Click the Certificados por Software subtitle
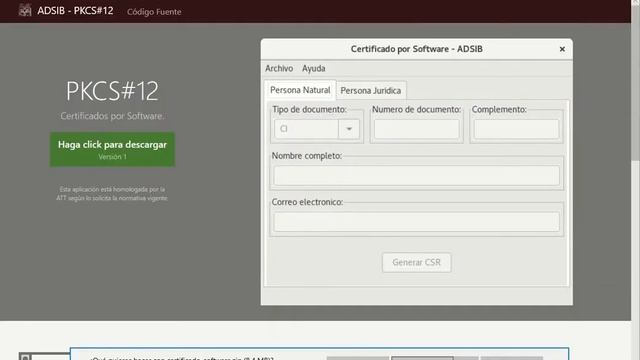 coord(112,116)
